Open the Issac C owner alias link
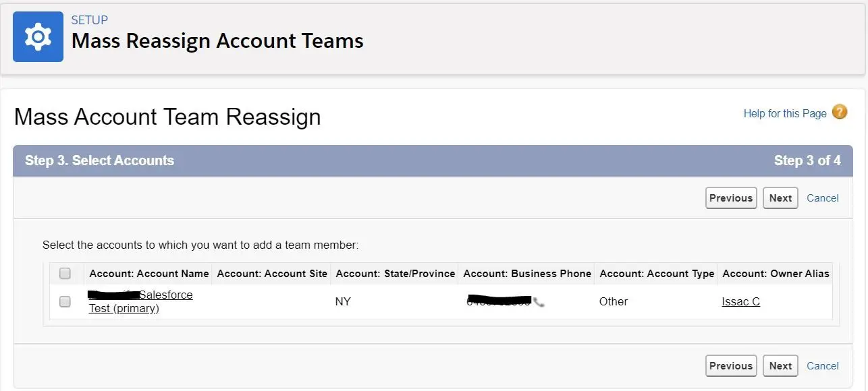868x391 pixels. click(741, 301)
